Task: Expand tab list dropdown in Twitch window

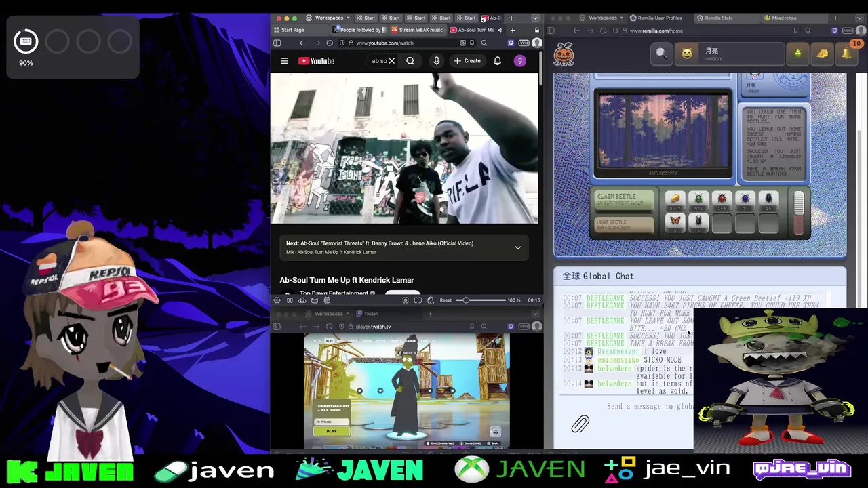Action: tap(535, 314)
